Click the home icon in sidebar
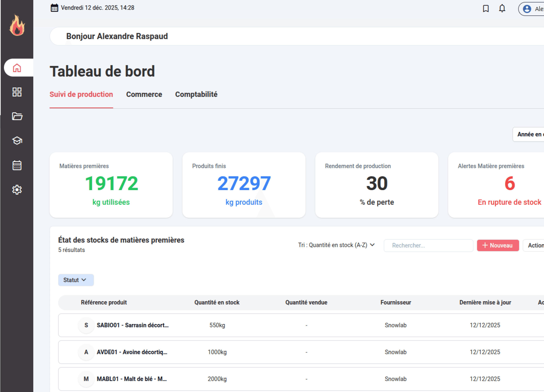 17,68
